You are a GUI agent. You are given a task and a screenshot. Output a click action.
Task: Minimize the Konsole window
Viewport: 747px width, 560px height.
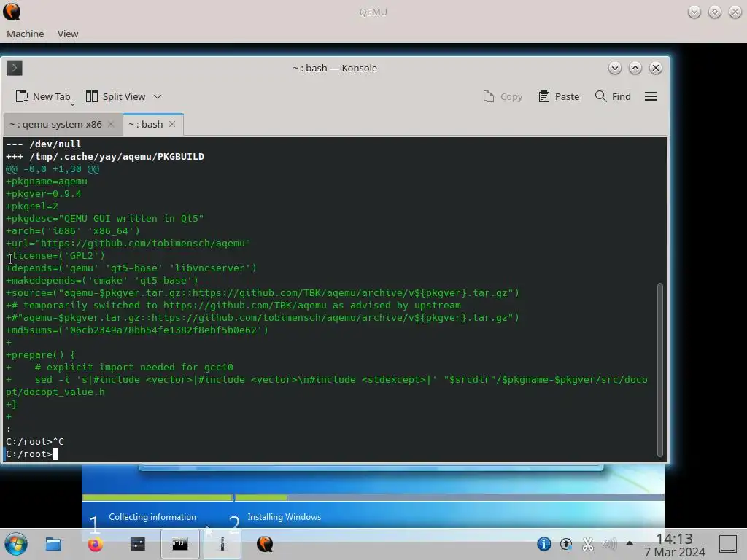614,68
